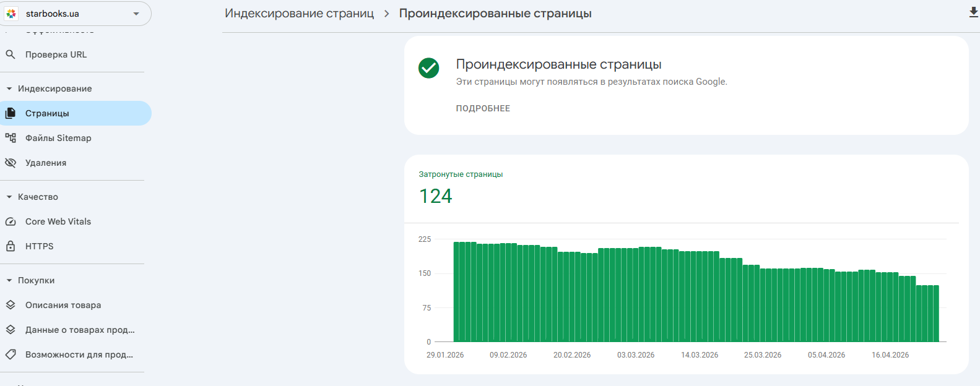
Task: Click the Возможности для прод... tag icon
Action: click(x=11, y=354)
